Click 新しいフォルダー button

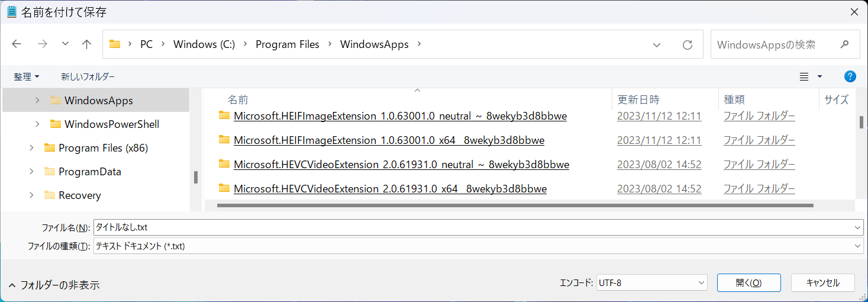pyautogui.click(x=88, y=77)
